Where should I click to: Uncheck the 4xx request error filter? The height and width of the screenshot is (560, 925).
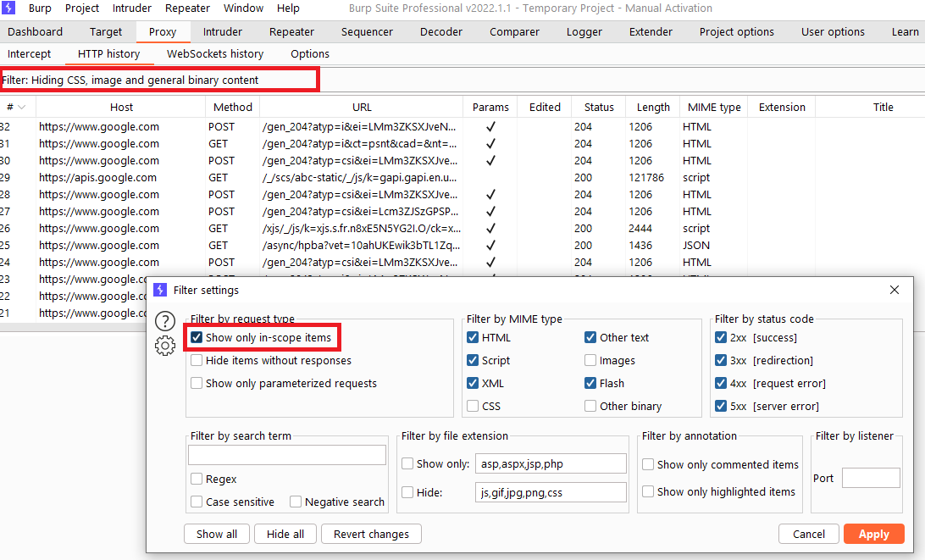(721, 383)
